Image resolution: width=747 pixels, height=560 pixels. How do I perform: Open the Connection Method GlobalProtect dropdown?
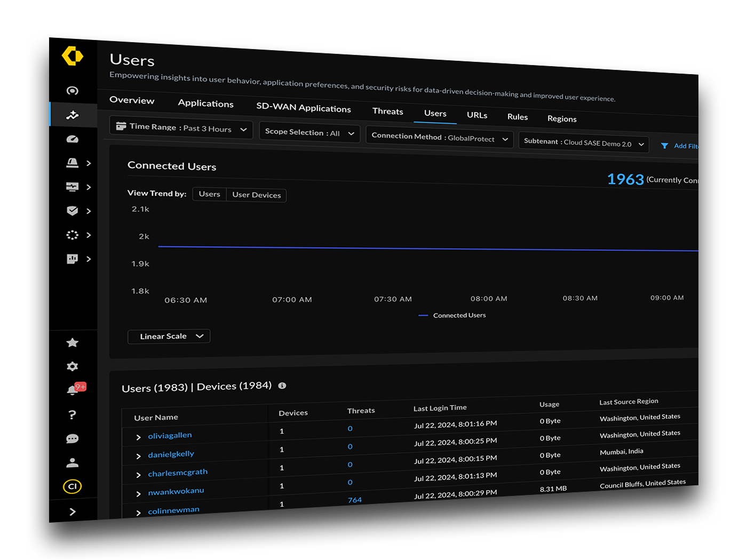439,139
